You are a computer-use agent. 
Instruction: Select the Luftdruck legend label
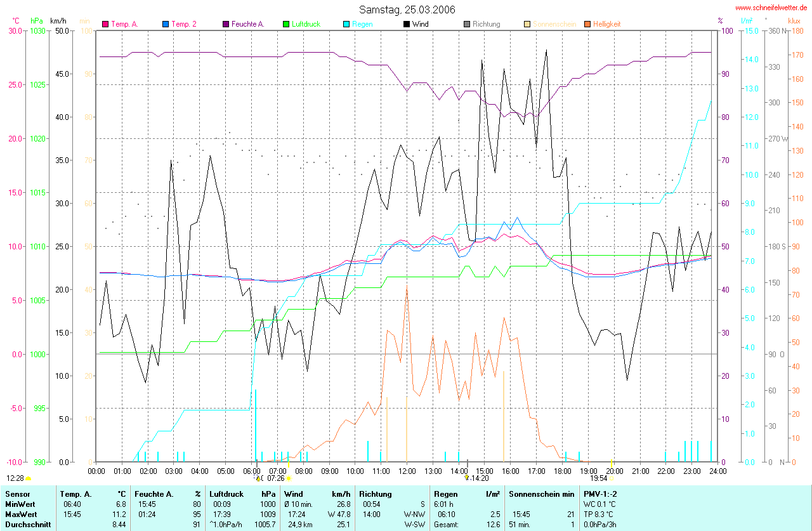306,24
